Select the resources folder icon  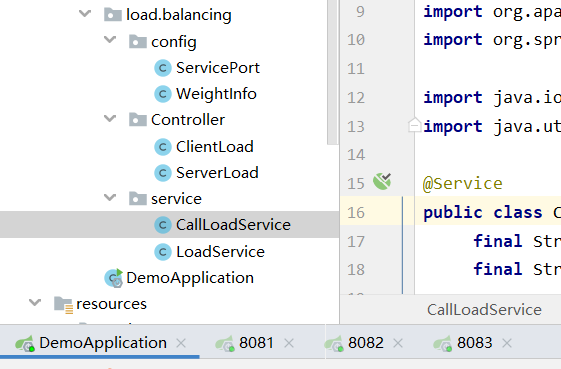pyautogui.click(x=63, y=305)
